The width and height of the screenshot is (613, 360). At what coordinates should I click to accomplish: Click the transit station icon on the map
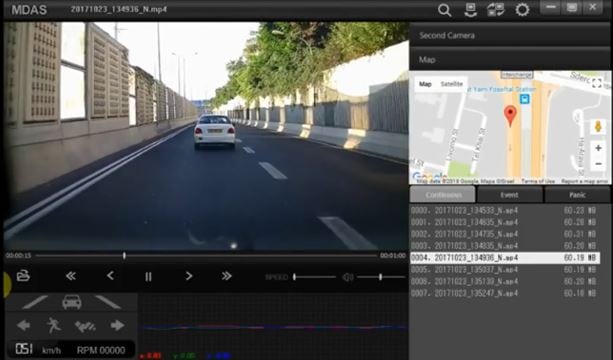[525, 99]
